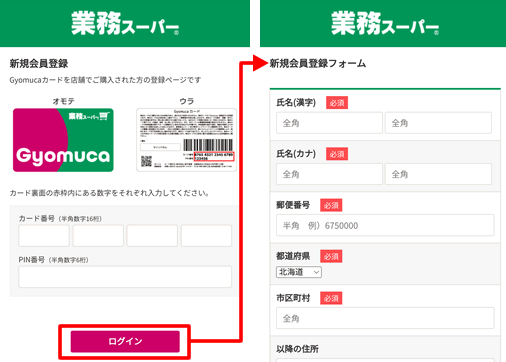Click the Gyomucaカード description sentence
The image size is (506, 362).
[105, 80]
